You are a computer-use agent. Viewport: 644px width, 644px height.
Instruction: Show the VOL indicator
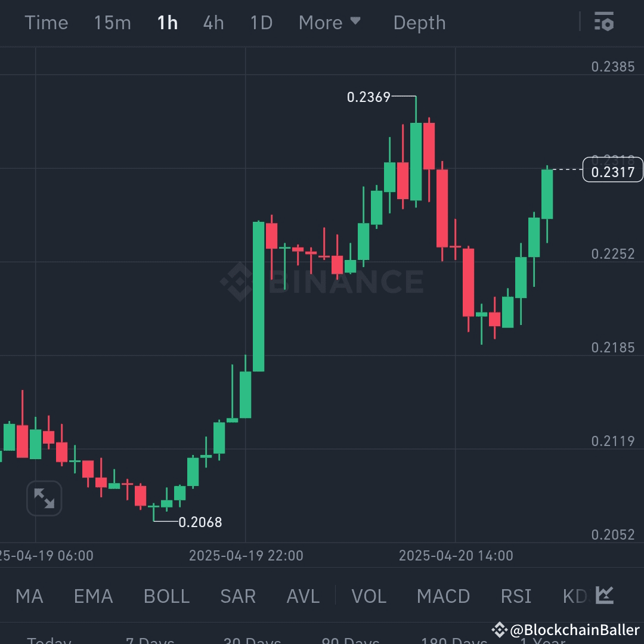click(369, 596)
